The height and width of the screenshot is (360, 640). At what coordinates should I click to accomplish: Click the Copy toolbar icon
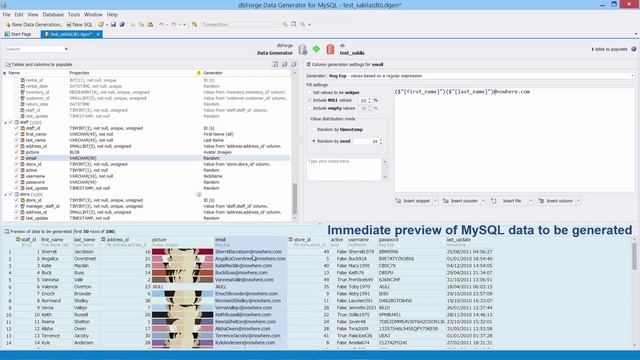141,24
